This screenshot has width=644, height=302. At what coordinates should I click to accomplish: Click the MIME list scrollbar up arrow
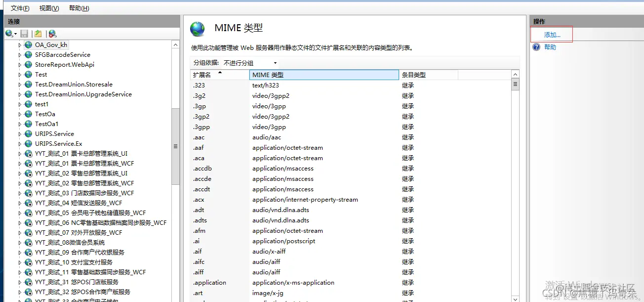(516, 75)
